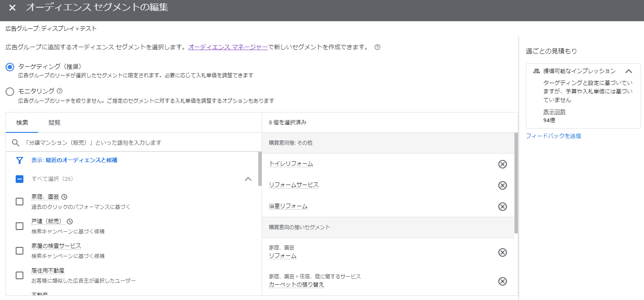Close the audience segment editor with X
Viewport: 644px width, 300px height.
(12, 8)
